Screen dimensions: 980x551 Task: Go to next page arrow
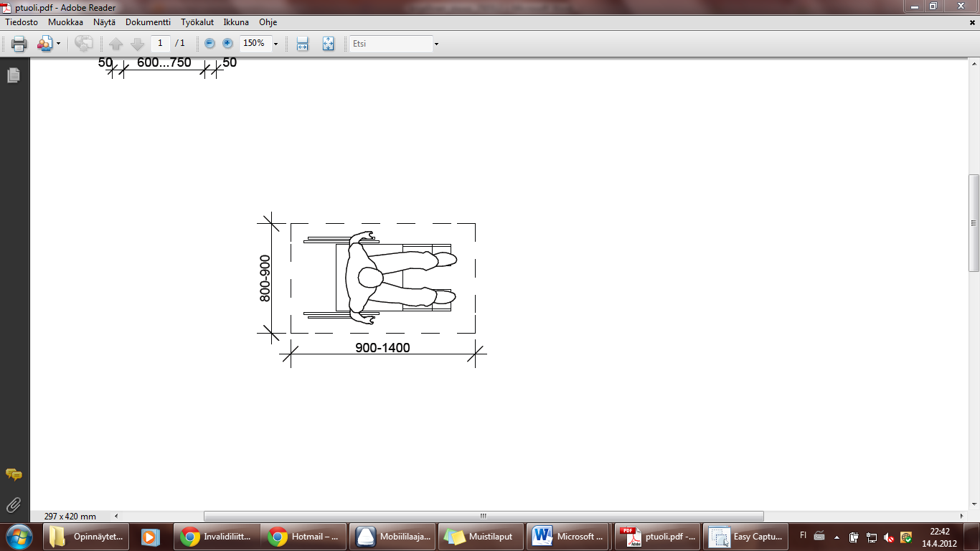[138, 44]
